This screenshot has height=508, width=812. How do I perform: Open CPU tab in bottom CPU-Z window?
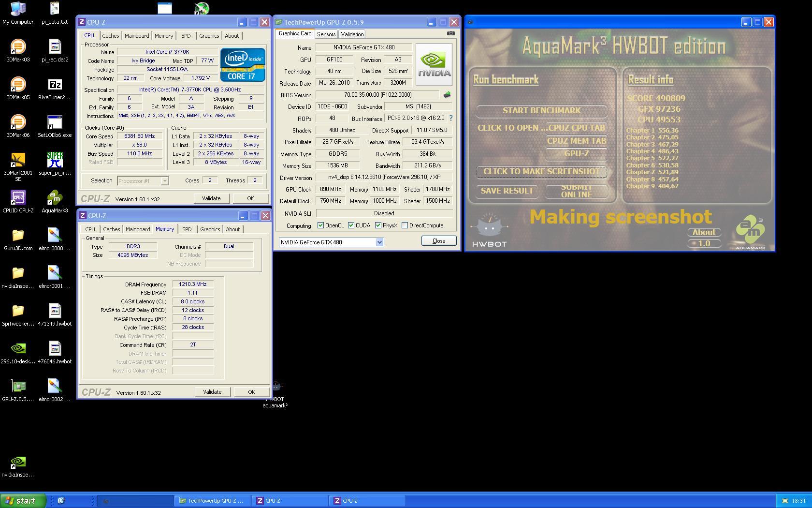click(90, 229)
